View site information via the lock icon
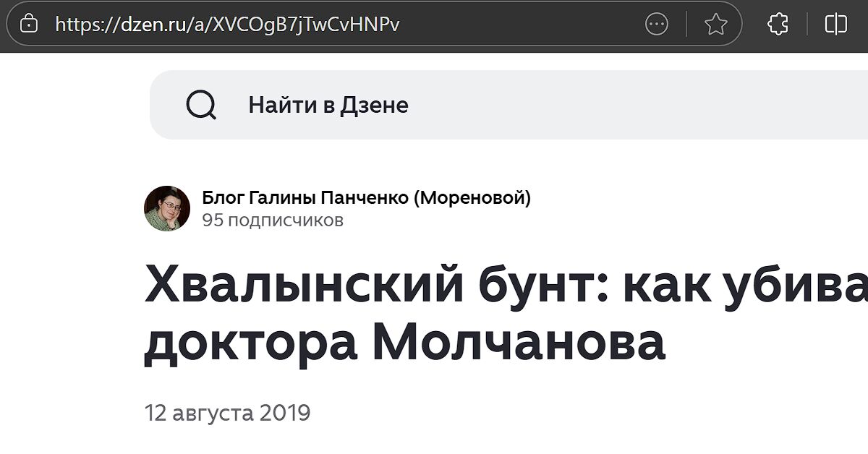Screen dimensions: 868x454 [x=29, y=25]
